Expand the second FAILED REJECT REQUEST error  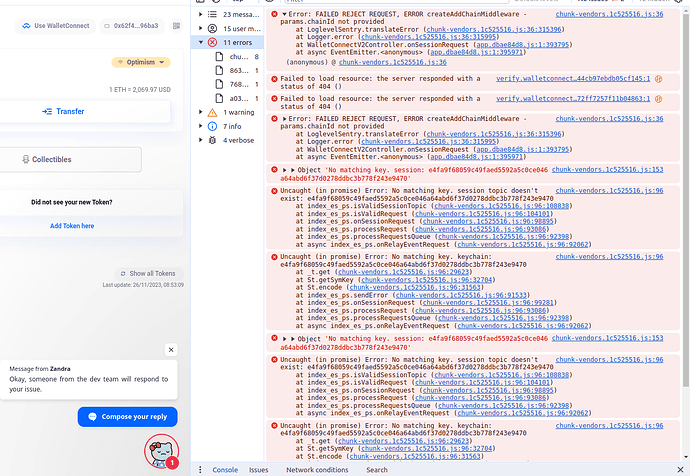click(x=284, y=119)
